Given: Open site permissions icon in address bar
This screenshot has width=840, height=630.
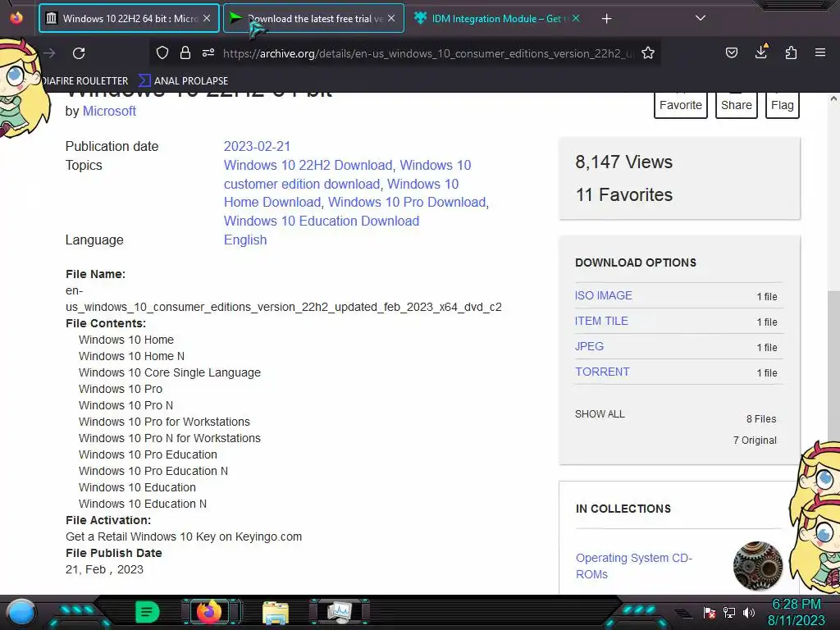Looking at the screenshot, I should 208,52.
